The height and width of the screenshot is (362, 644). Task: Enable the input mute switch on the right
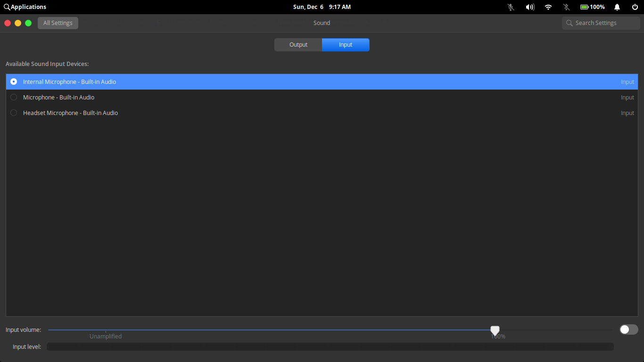tap(628, 329)
